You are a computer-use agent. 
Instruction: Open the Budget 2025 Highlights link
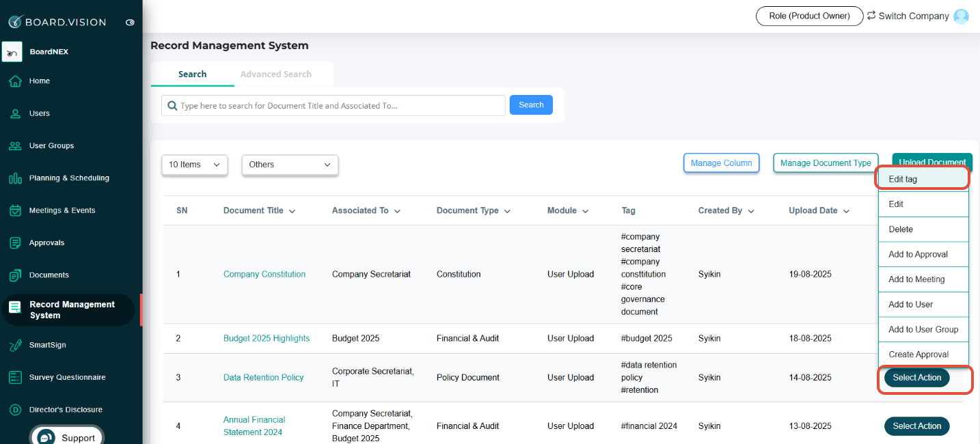pyautogui.click(x=267, y=339)
